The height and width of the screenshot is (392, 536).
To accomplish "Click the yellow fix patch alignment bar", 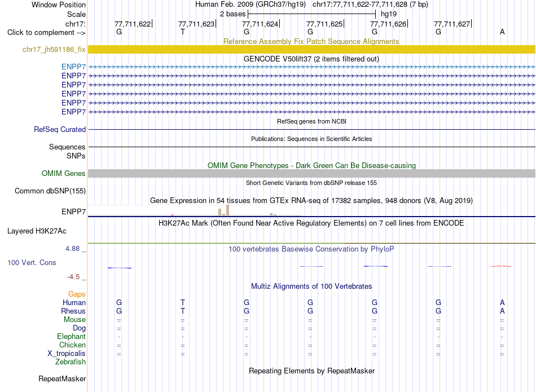I will pos(311,49).
